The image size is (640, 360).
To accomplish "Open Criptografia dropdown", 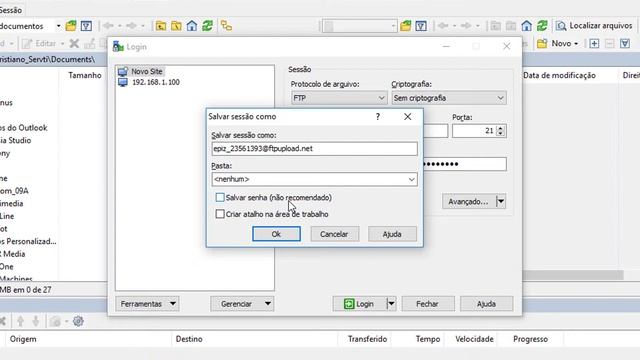I will [x=449, y=98].
